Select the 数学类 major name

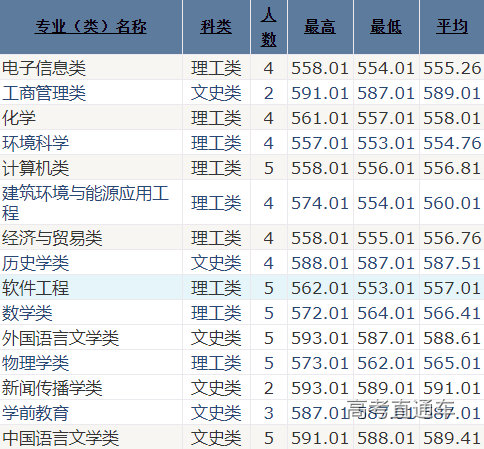[27, 313]
